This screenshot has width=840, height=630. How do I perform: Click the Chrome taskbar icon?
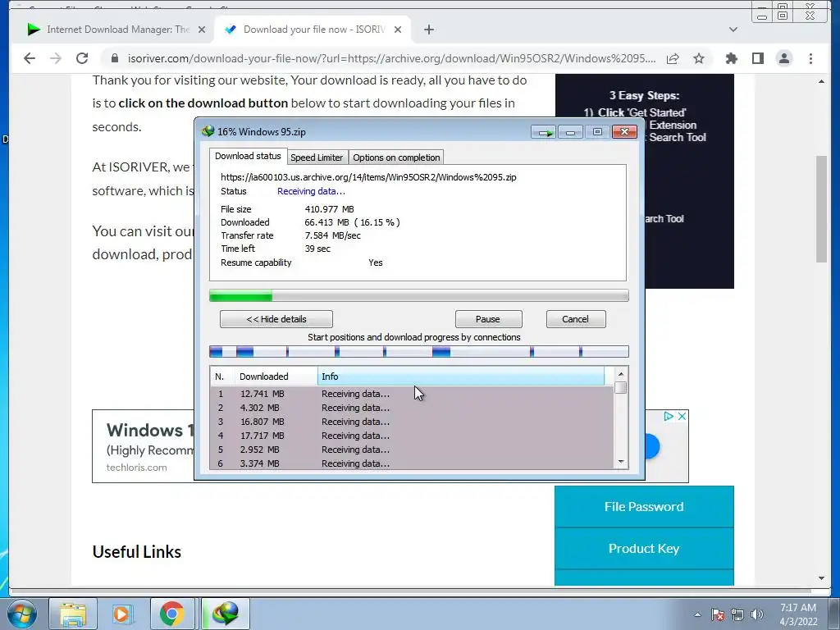pos(172,614)
